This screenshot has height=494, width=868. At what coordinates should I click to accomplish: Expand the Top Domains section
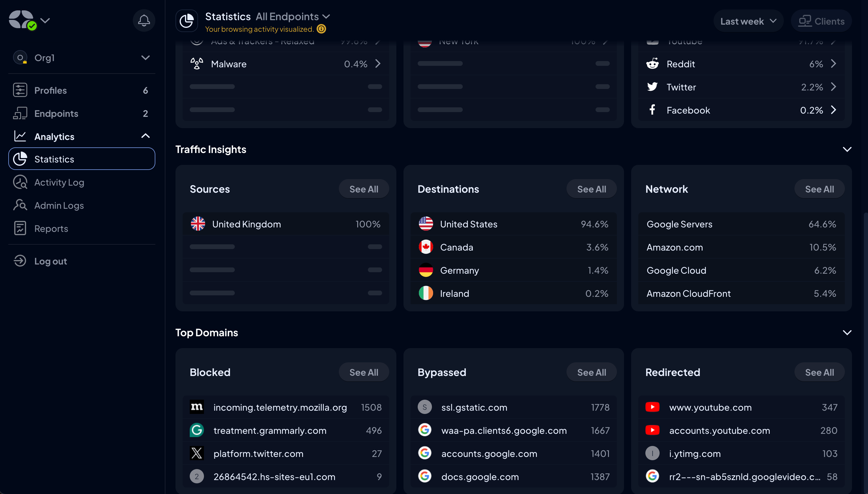pyautogui.click(x=847, y=333)
